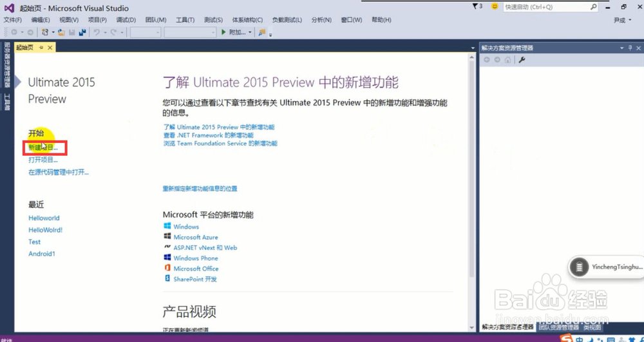Open the 工具箱 toolbox side tab
The width and height of the screenshot is (644, 342).
[6, 102]
